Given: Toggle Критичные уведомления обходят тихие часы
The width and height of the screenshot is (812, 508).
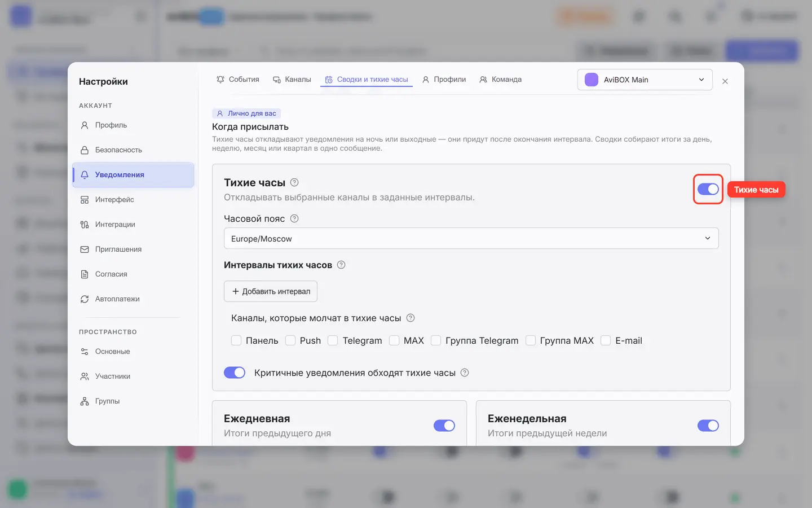Looking at the screenshot, I should coord(235,373).
